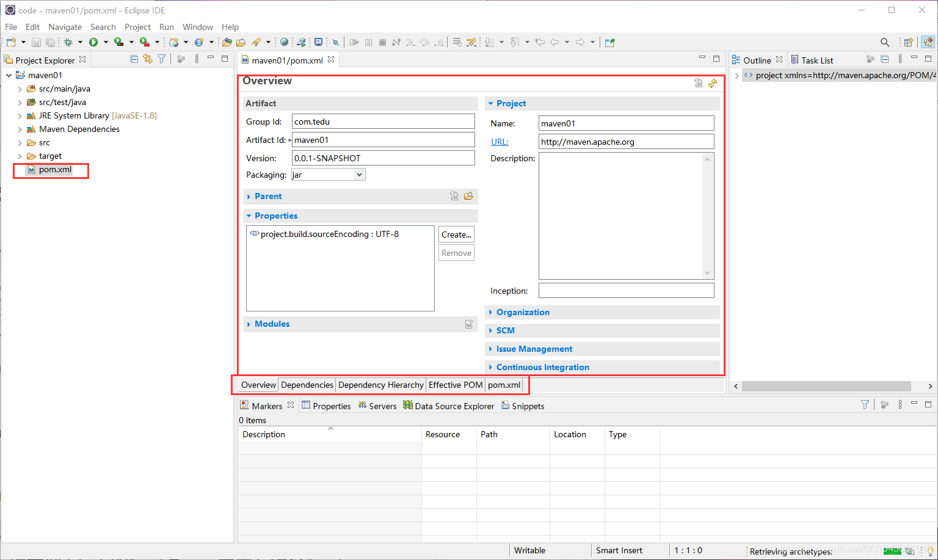938x560 pixels.
Task: Expand the Organization section
Action: point(491,312)
